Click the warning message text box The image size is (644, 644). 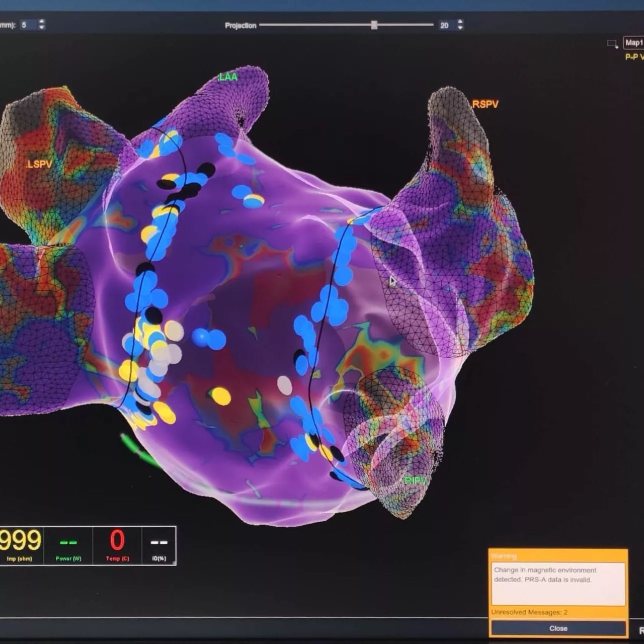tap(558, 584)
